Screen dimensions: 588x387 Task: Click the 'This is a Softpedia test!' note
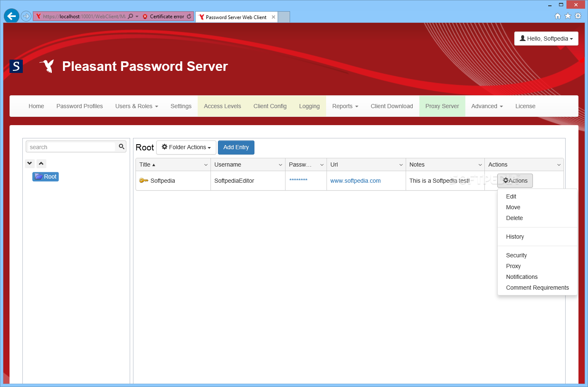click(440, 181)
